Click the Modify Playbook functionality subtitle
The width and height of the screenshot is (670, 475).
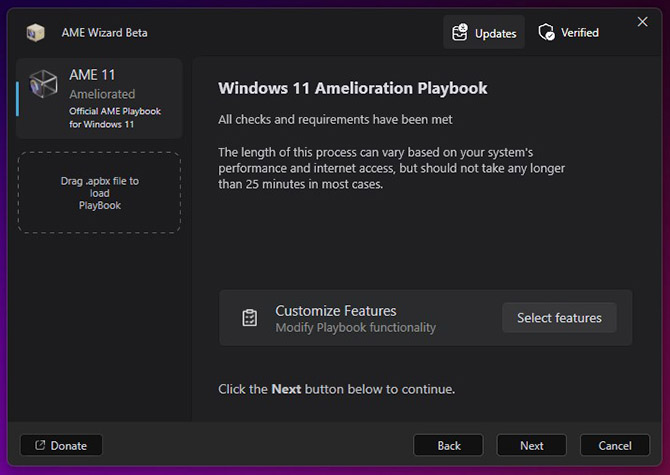(x=356, y=328)
